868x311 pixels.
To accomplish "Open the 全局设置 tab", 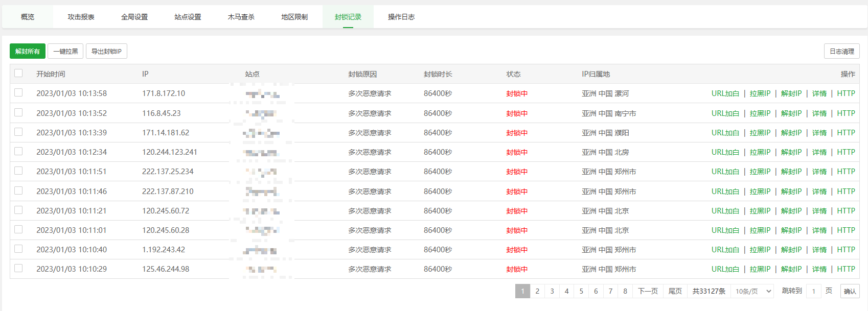I will 134,17.
